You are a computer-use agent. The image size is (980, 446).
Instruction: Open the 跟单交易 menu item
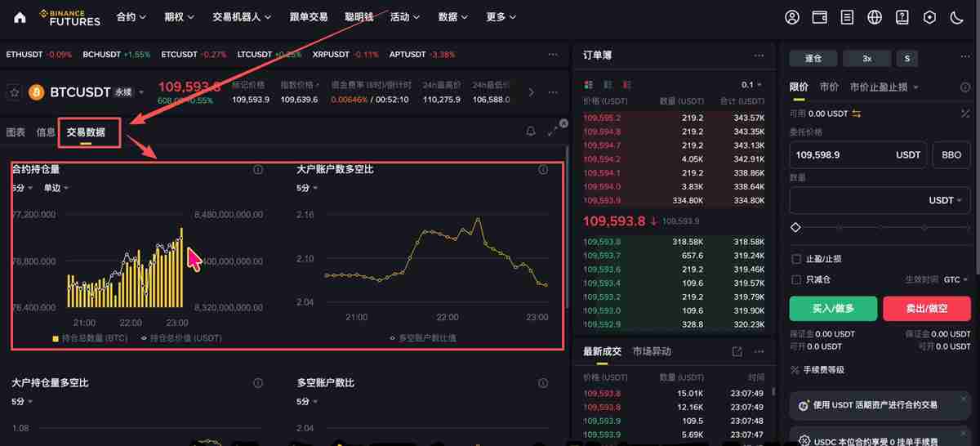pyautogui.click(x=309, y=17)
